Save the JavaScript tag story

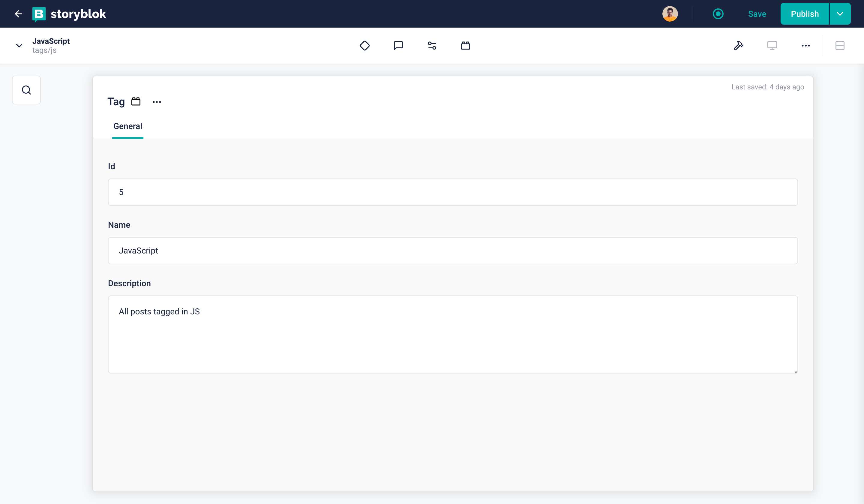point(757,14)
